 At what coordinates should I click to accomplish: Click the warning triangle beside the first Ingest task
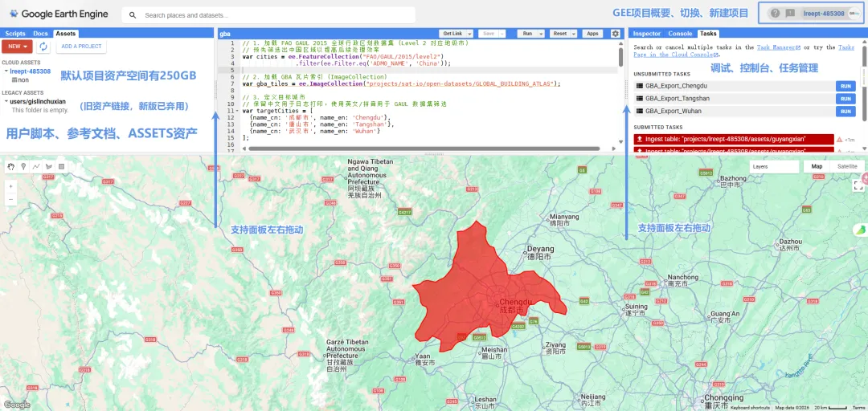840,140
